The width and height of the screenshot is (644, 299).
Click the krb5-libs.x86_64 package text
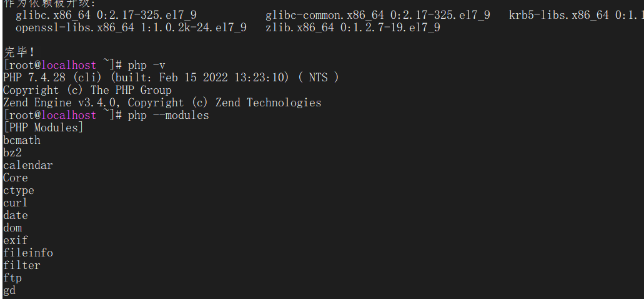coord(558,15)
